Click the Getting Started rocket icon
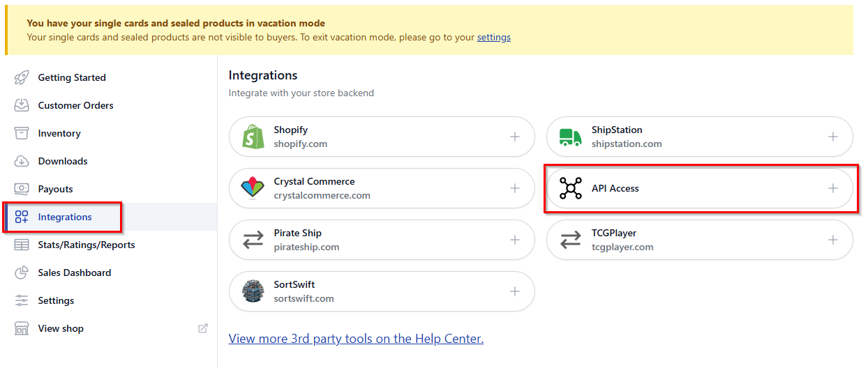This screenshot has height=368, width=868. tap(22, 77)
